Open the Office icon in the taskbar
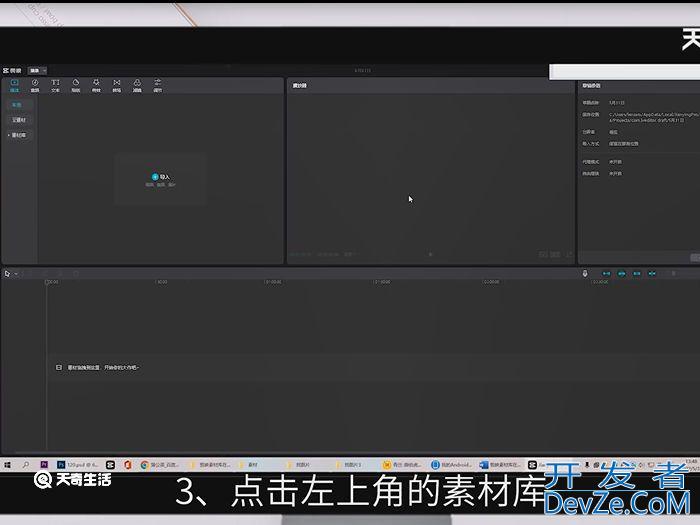This screenshot has height=525, width=700. click(128, 465)
